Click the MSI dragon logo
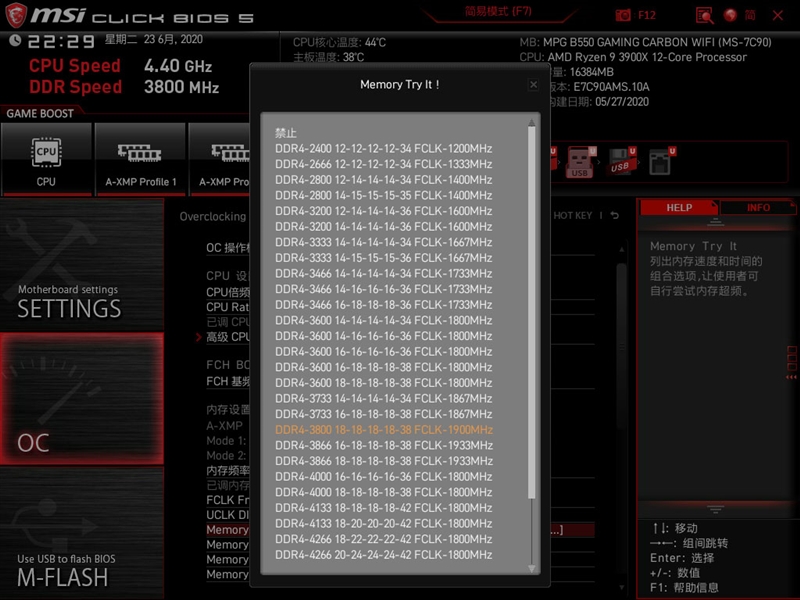 (x=15, y=13)
